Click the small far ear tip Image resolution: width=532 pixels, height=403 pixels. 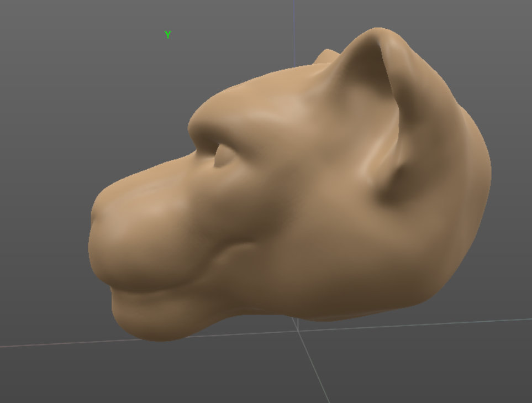328,56
